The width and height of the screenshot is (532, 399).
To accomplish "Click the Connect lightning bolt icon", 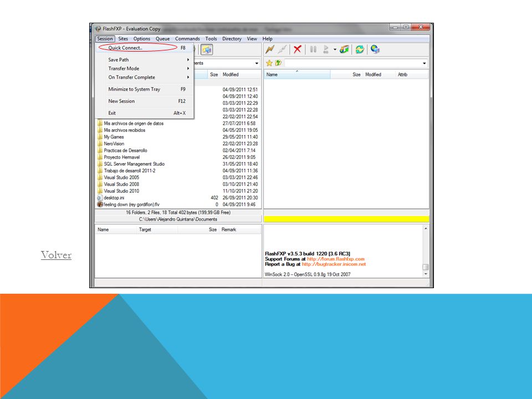I will (x=270, y=49).
